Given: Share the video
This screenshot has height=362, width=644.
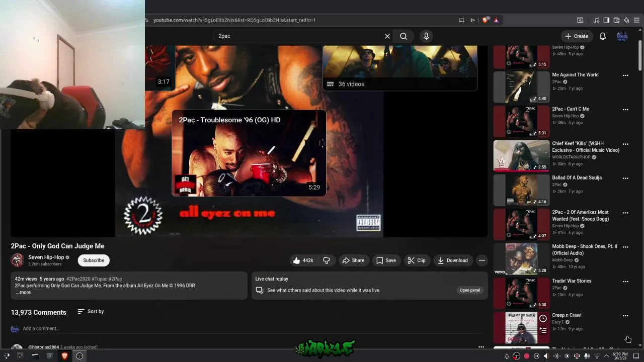Looking at the screenshot, I should (x=353, y=260).
